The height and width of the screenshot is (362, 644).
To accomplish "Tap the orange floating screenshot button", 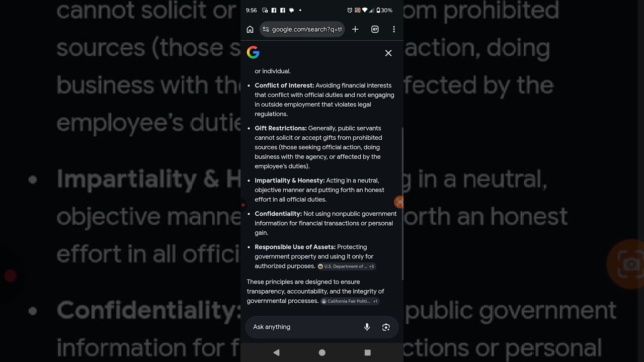I will pos(399,202).
